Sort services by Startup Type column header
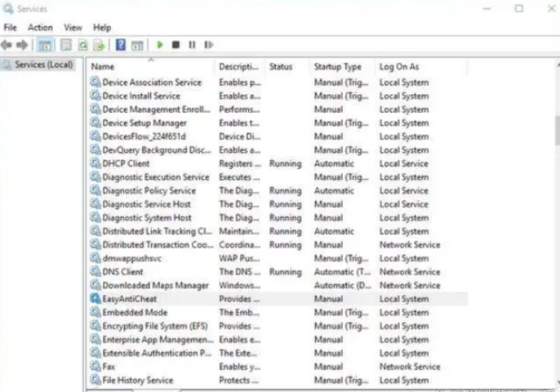The image size is (560, 392). coord(337,66)
